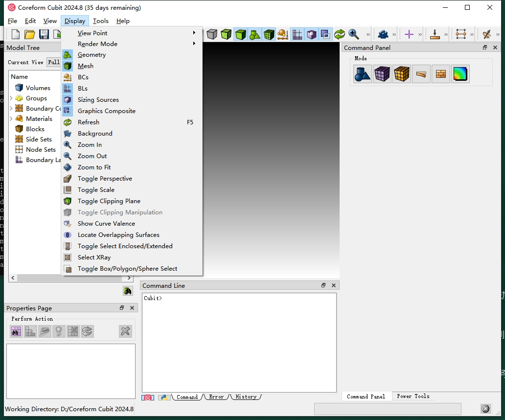The height and width of the screenshot is (420, 505).
Task: Switch to the History tab
Action: click(246, 397)
